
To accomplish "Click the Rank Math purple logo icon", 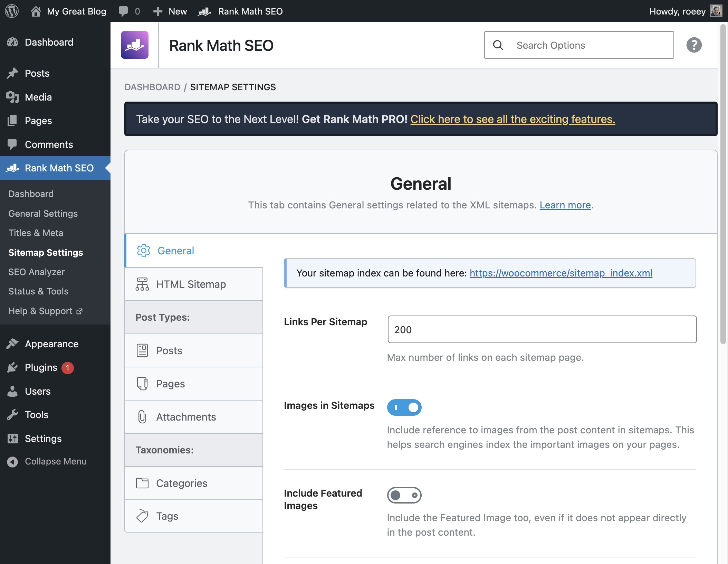I will click(134, 45).
